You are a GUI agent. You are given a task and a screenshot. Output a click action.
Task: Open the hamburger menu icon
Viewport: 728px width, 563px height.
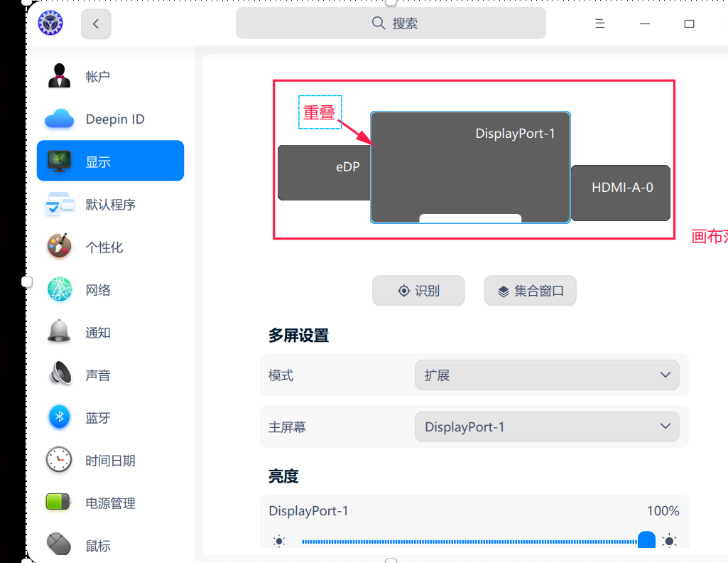[x=600, y=23]
